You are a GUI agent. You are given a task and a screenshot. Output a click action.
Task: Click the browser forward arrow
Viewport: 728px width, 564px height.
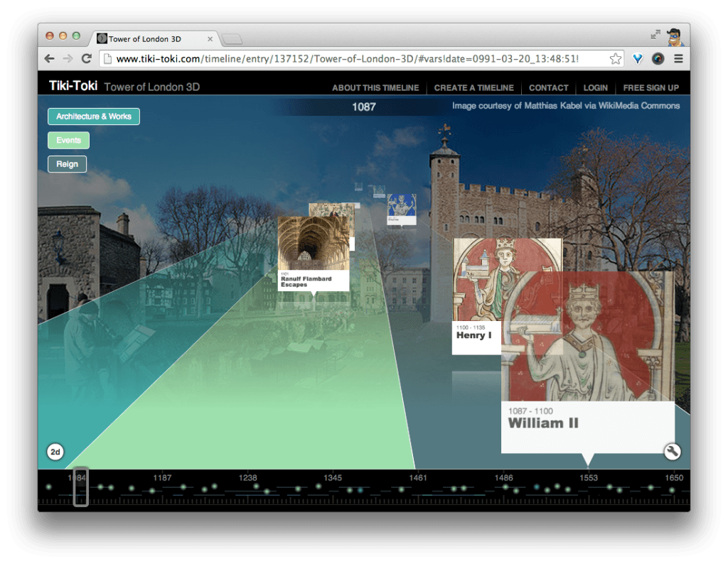pyautogui.click(x=68, y=58)
